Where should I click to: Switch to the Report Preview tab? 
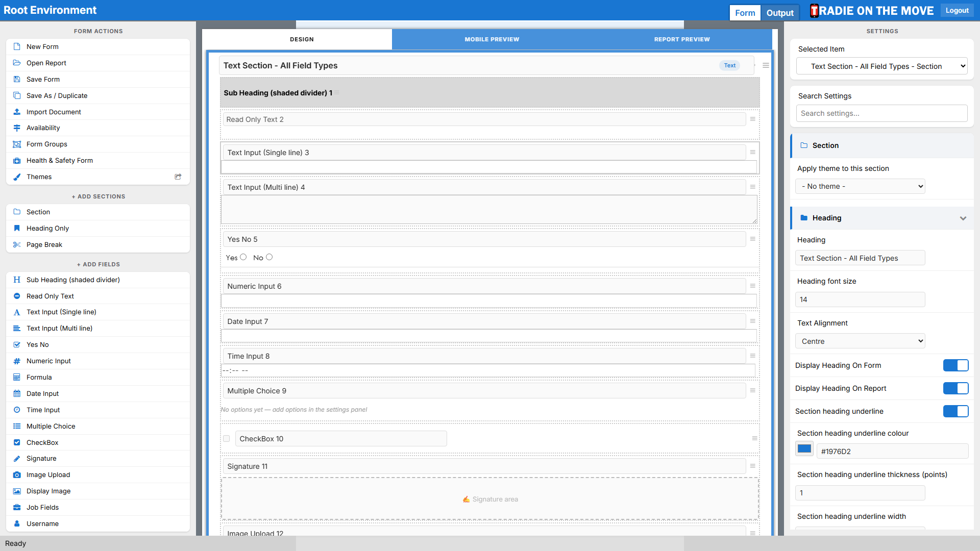point(682,39)
